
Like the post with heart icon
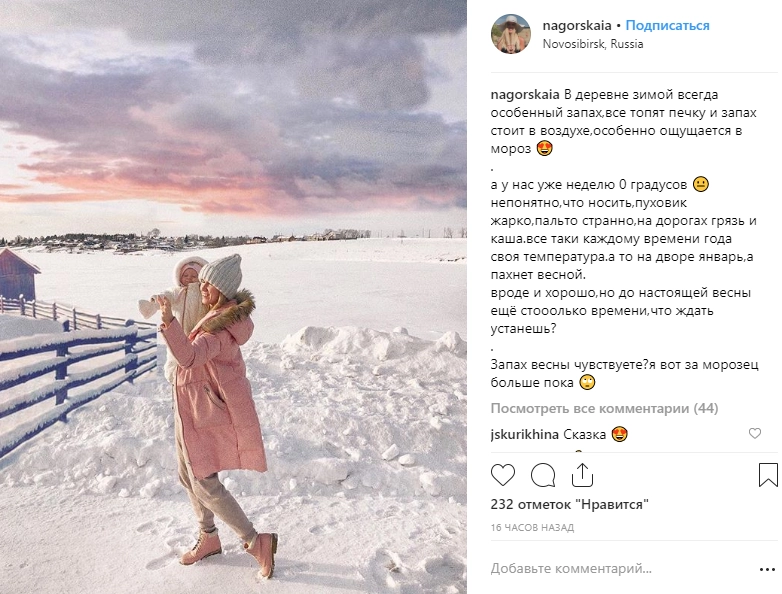point(503,475)
